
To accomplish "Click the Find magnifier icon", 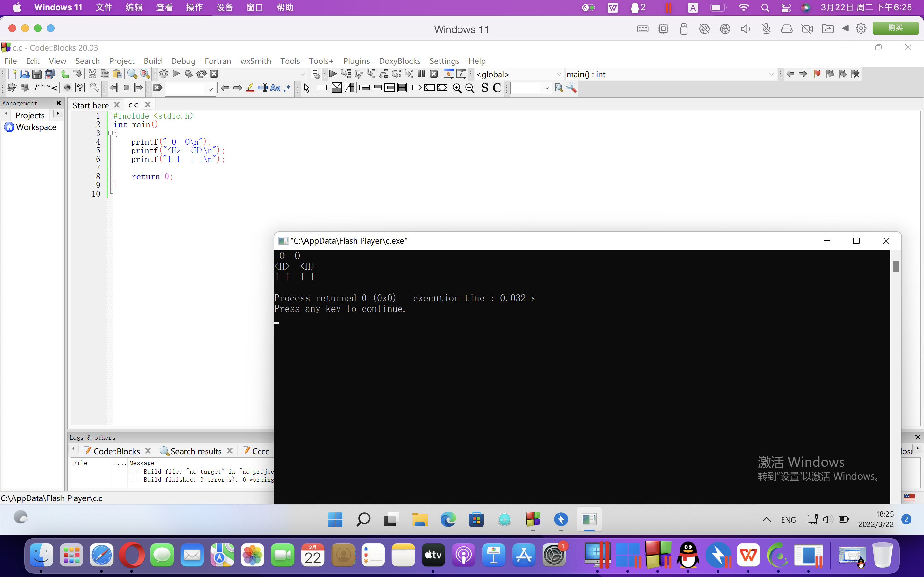I will click(x=132, y=74).
